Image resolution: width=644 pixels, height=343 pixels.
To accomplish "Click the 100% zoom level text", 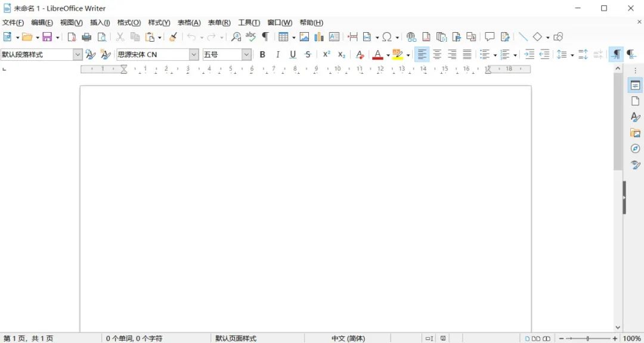I will coord(631,338).
